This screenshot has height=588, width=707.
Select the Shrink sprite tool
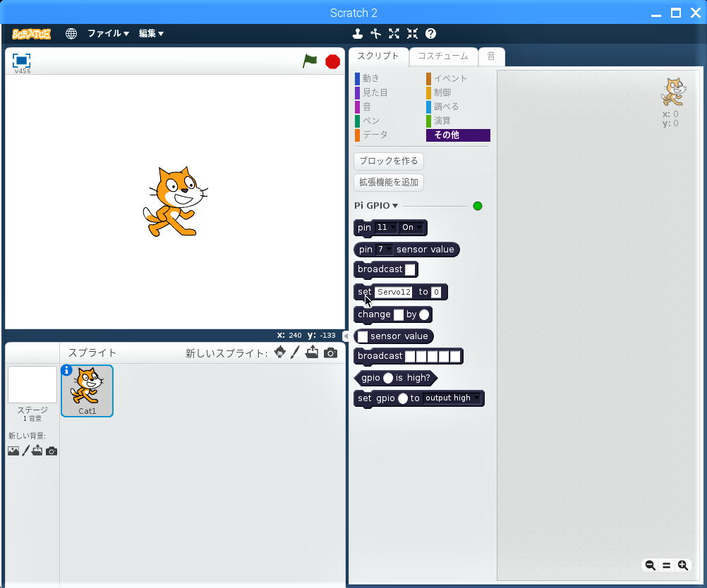413,33
